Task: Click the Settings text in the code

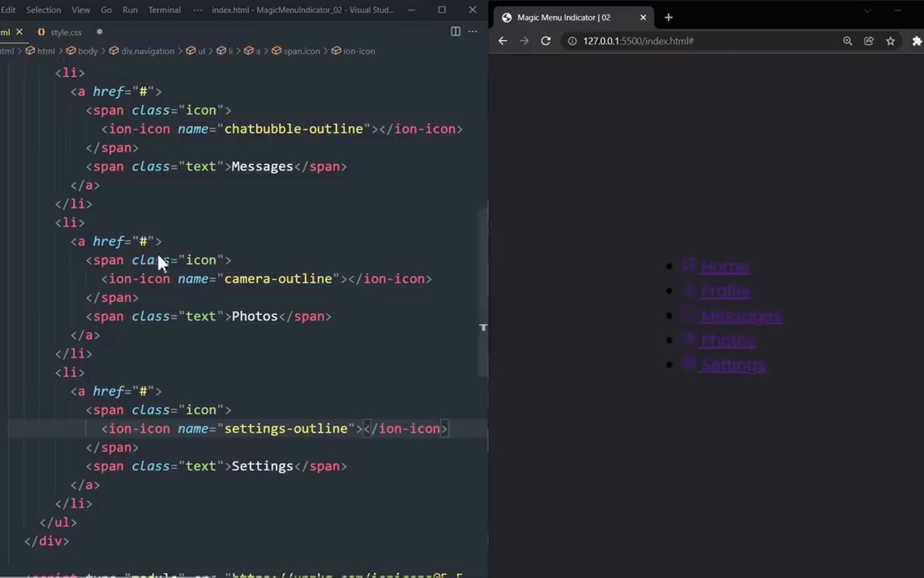Action: click(262, 466)
